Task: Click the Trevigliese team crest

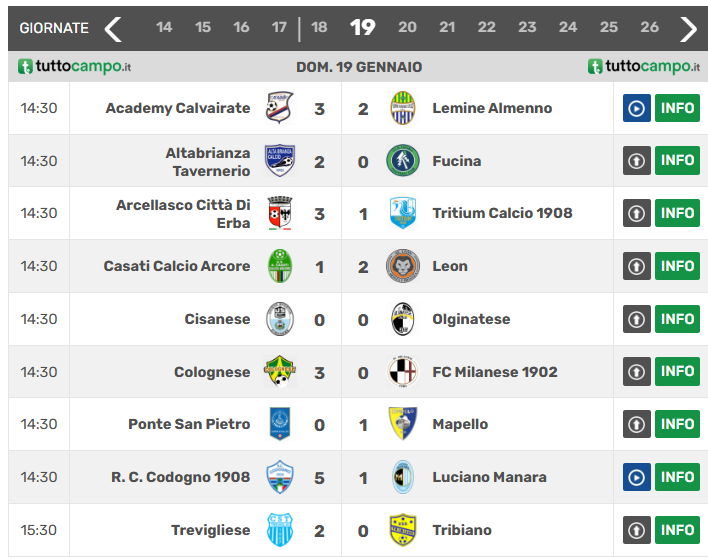Action: 280,530
